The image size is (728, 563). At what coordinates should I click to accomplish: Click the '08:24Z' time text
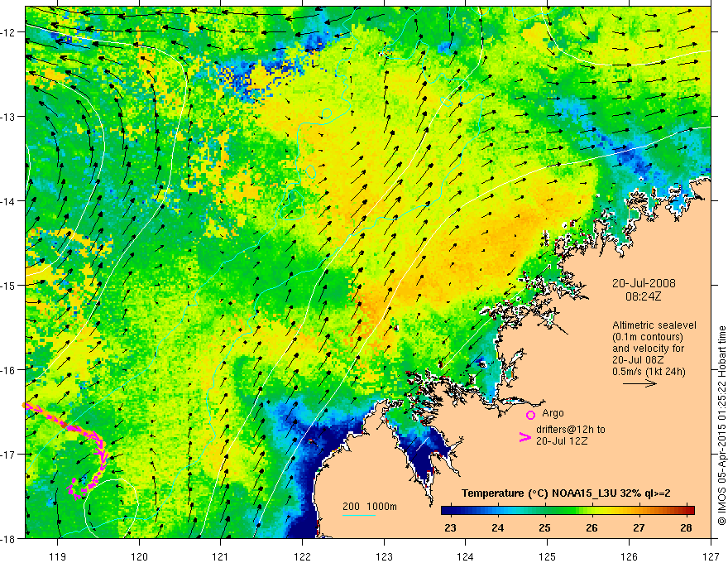643,296
